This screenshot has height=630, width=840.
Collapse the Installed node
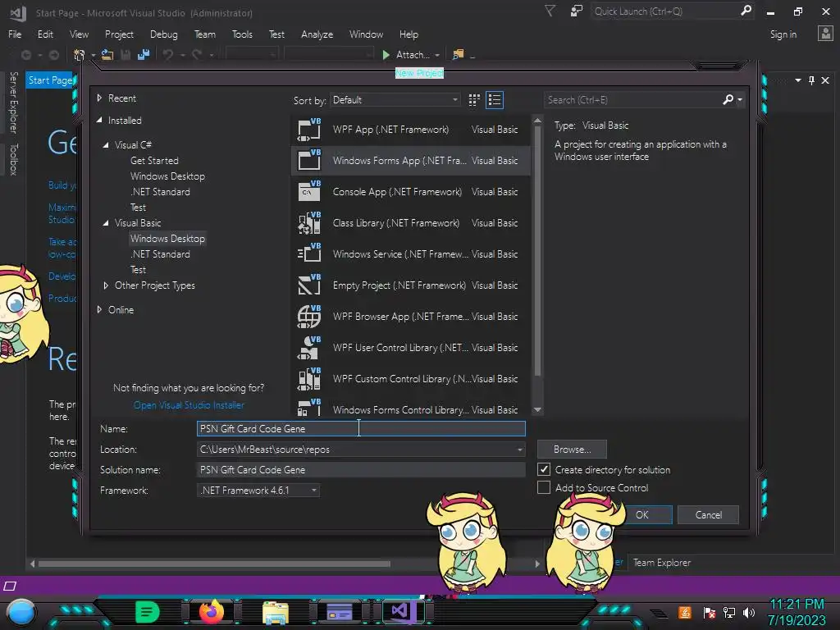coord(99,121)
